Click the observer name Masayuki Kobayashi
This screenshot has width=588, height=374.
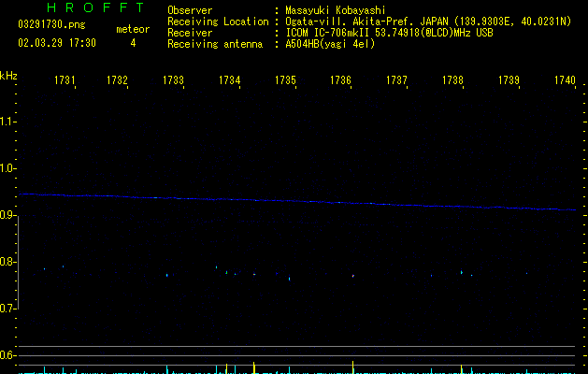(336, 10)
